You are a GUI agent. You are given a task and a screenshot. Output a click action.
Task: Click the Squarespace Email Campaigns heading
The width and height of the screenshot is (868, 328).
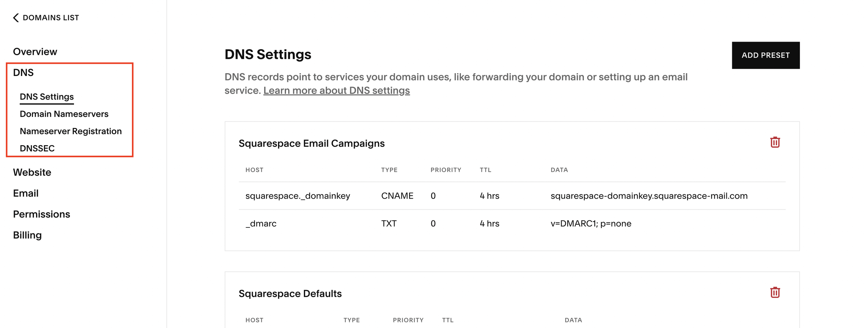[x=311, y=143]
